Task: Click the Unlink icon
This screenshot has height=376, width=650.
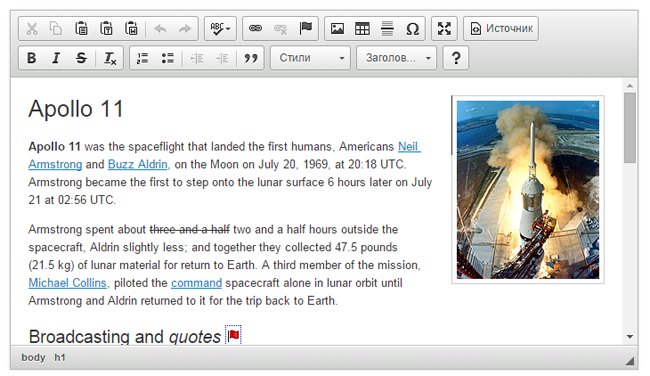Action: point(280,29)
